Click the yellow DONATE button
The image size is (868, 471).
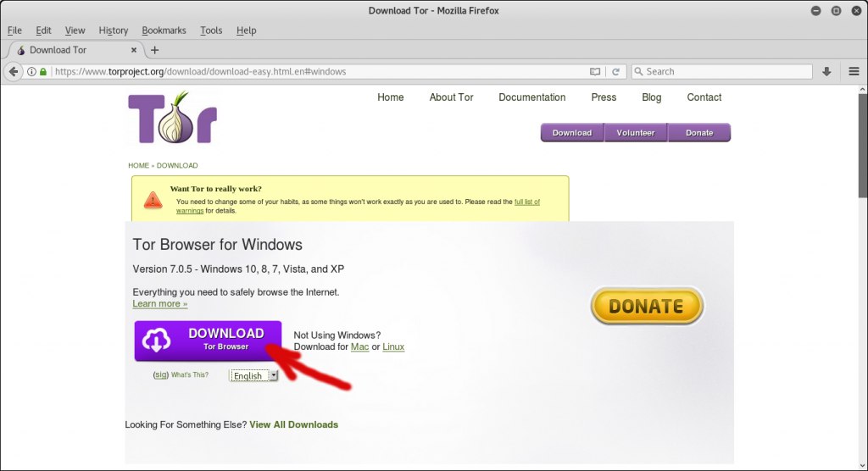point(647,306)
